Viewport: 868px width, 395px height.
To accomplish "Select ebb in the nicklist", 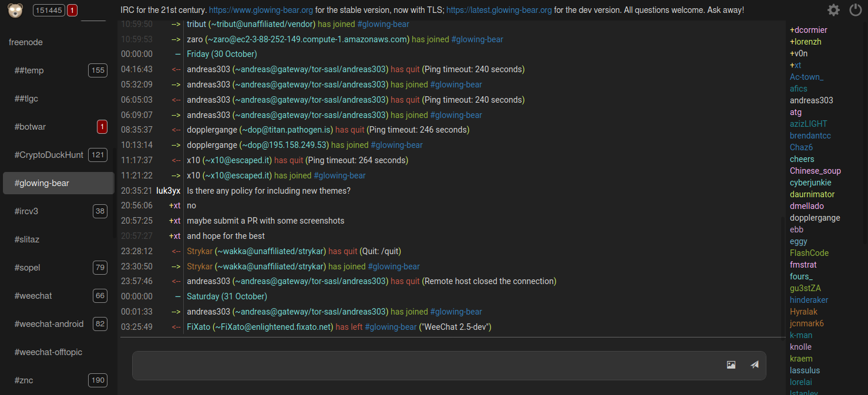I will pyautogui.click(x=797, y=229).
